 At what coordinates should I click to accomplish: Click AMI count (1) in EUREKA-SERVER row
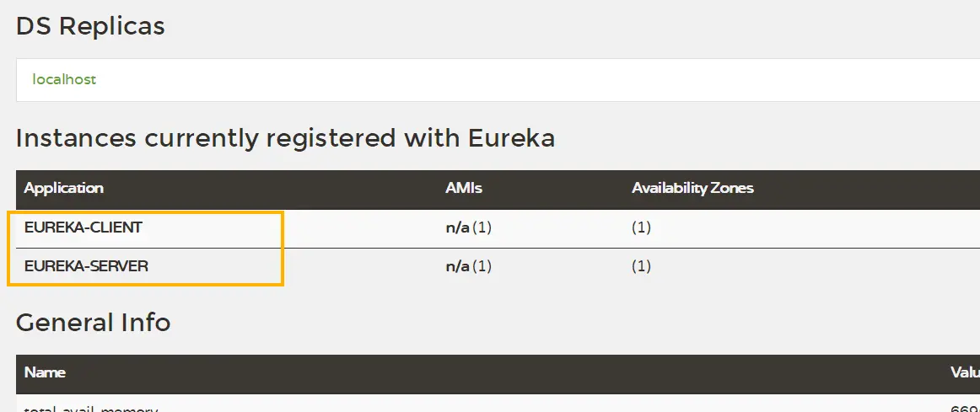coord(482,266)
